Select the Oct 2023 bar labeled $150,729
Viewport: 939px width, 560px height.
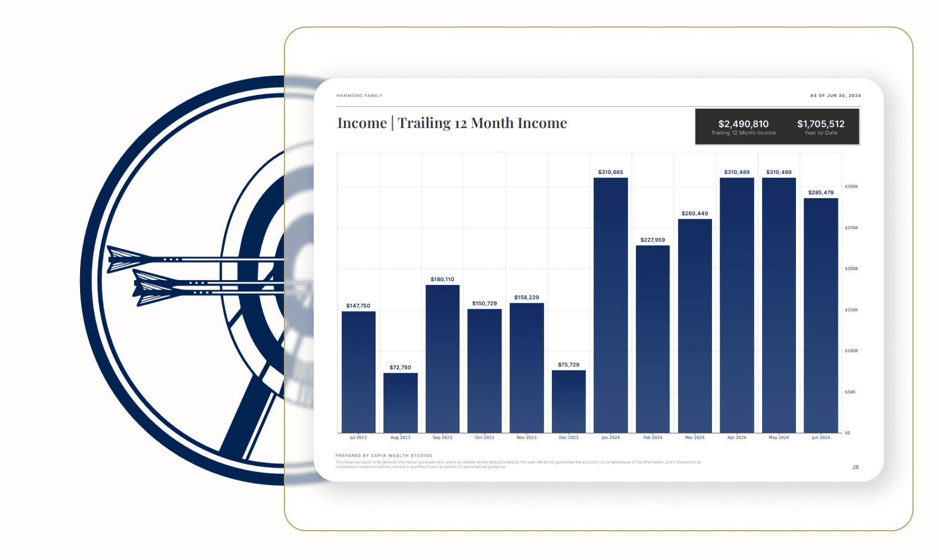click(484, 371)
